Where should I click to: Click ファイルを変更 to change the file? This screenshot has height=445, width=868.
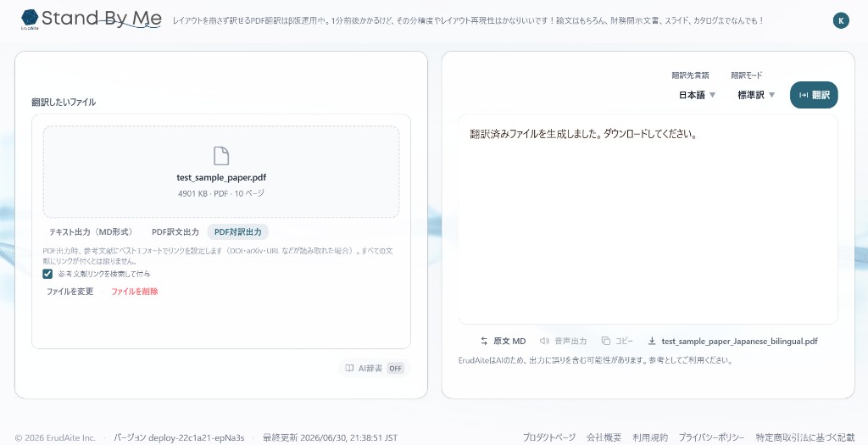click(x=70, y=292)
